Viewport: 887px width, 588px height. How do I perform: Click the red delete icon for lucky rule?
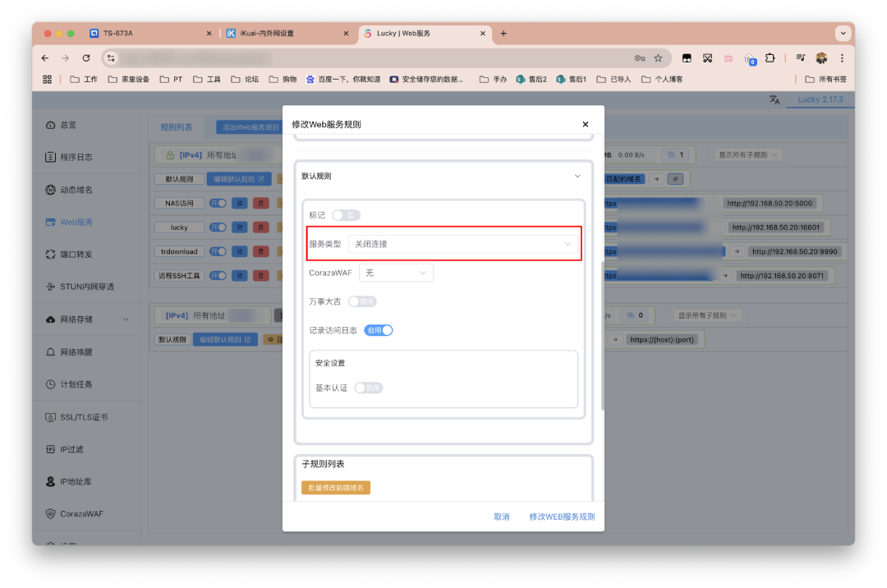point(260,227)
